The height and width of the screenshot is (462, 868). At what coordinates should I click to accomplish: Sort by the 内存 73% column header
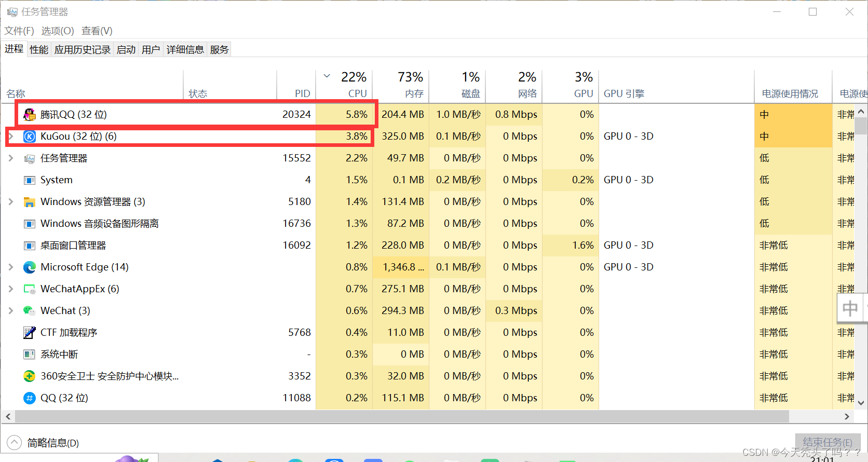click(401, 86)
